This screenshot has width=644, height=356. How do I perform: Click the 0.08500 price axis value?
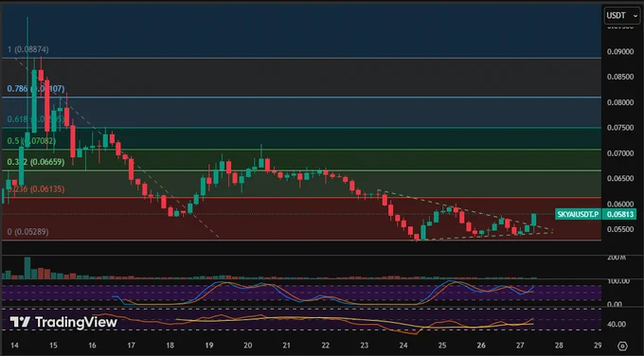click(x=620, y=78)
